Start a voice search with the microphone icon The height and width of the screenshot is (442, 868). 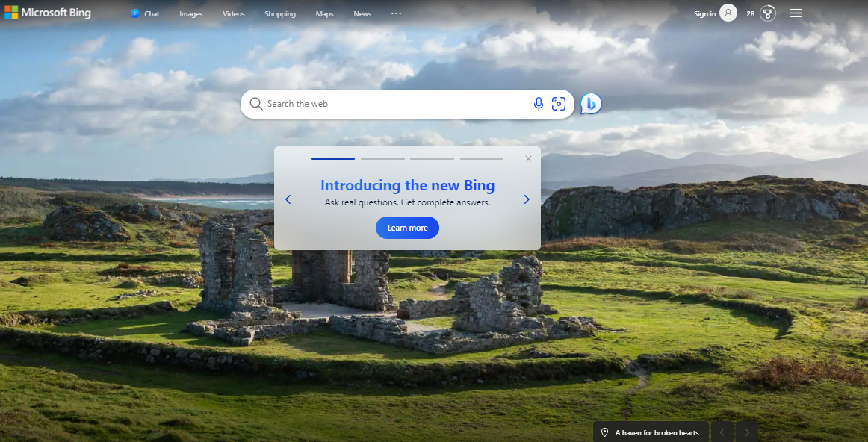coord(539,104)
